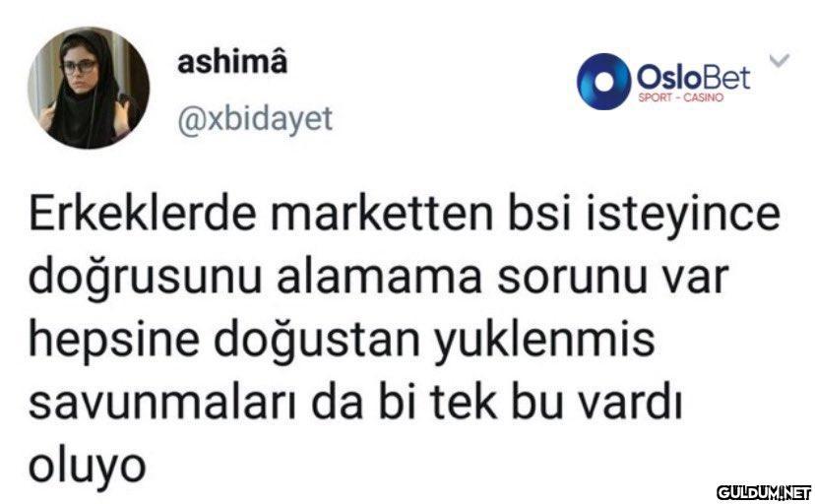Click the OsloBet circular logo icon
The height and width of the screenshot is (504, 815).
(x=603, y=82)
